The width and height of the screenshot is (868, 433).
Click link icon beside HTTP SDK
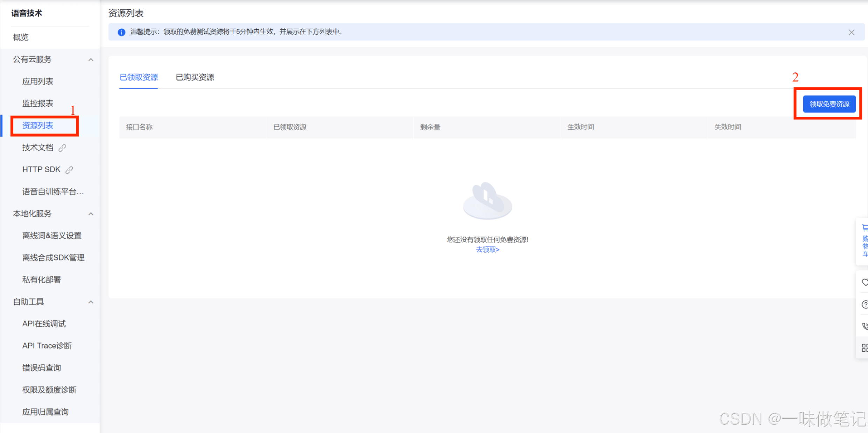pos(69,170)
